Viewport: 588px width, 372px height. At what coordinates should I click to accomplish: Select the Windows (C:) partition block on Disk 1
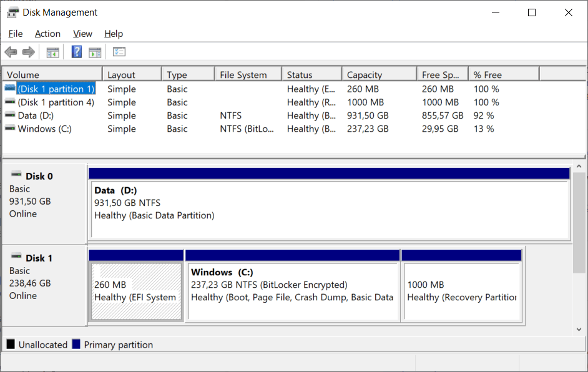(293, 286)
